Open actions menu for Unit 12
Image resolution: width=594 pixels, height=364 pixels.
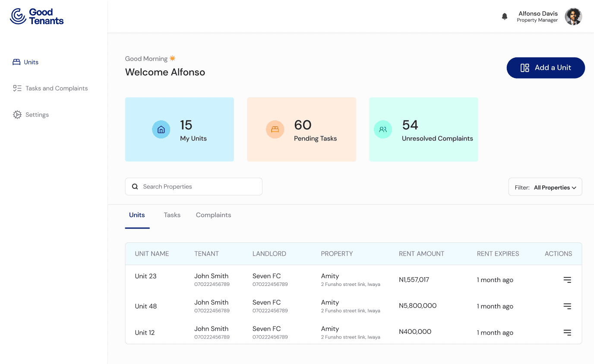click(x=567, y=333)
